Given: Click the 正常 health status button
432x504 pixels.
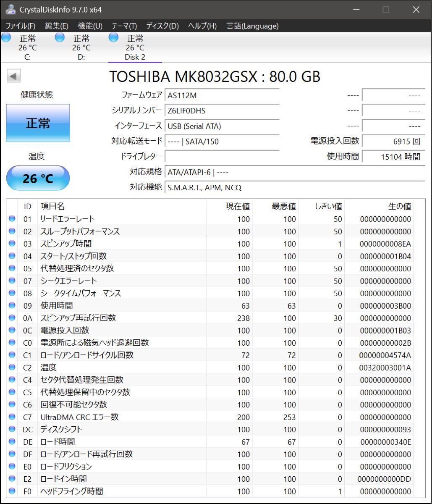Looking at the screenshot, I should 38,123.
